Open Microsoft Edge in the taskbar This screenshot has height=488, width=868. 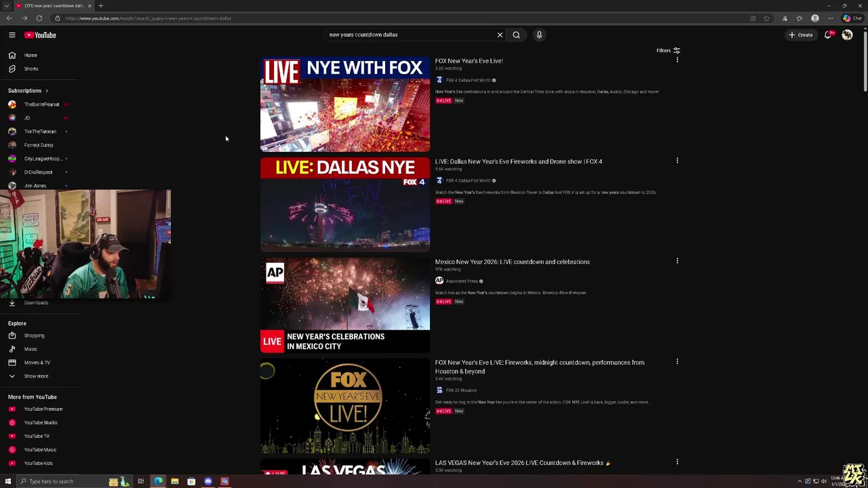coord(158,481)
